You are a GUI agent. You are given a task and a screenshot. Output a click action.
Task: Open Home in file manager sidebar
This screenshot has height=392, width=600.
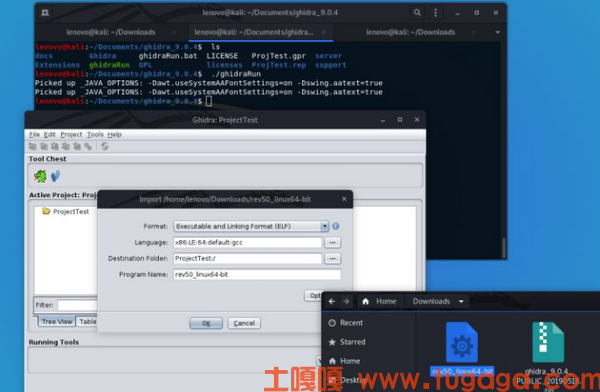[344, 361]
